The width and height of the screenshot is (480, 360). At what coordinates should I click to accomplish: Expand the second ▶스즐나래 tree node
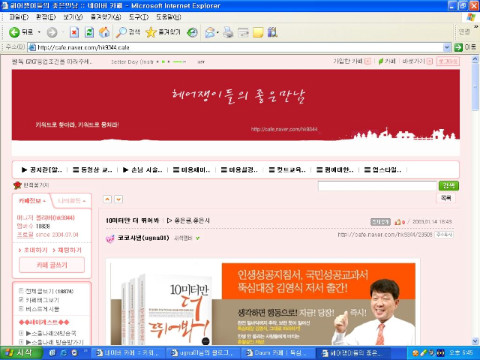pos(21,342)
